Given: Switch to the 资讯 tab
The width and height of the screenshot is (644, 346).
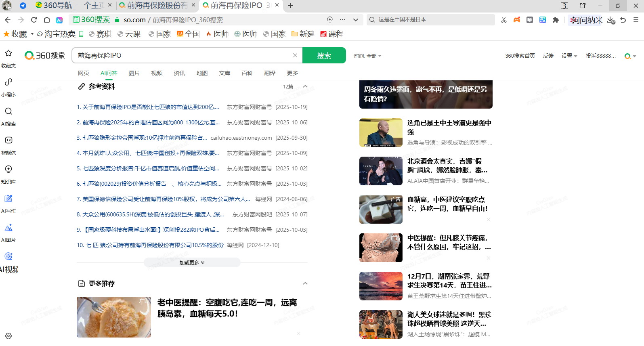Looking at the screenshot, I should 179,73.
